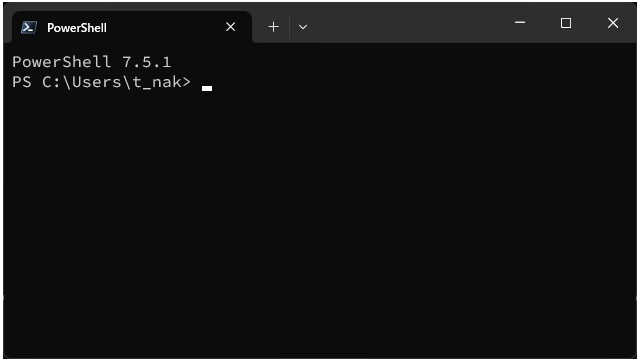Click the PowerShell icon in the tab

pyautogui.click(x=29, y=27)
